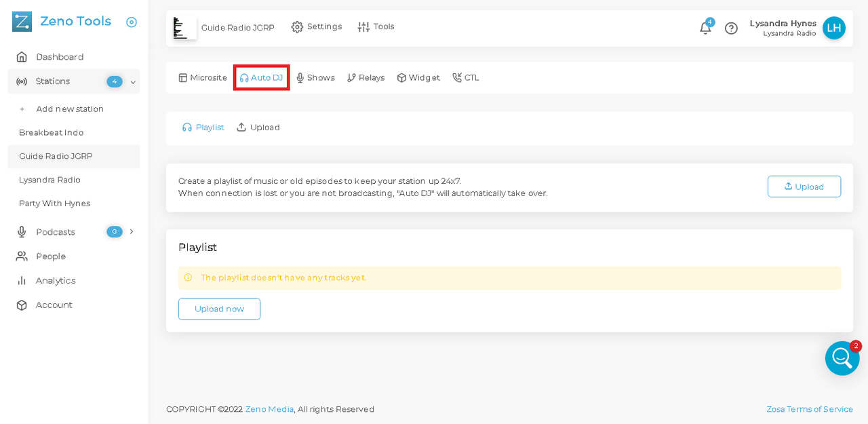Click the LH user avatar
Screen dimensions: 868x424
click(834, 28)
